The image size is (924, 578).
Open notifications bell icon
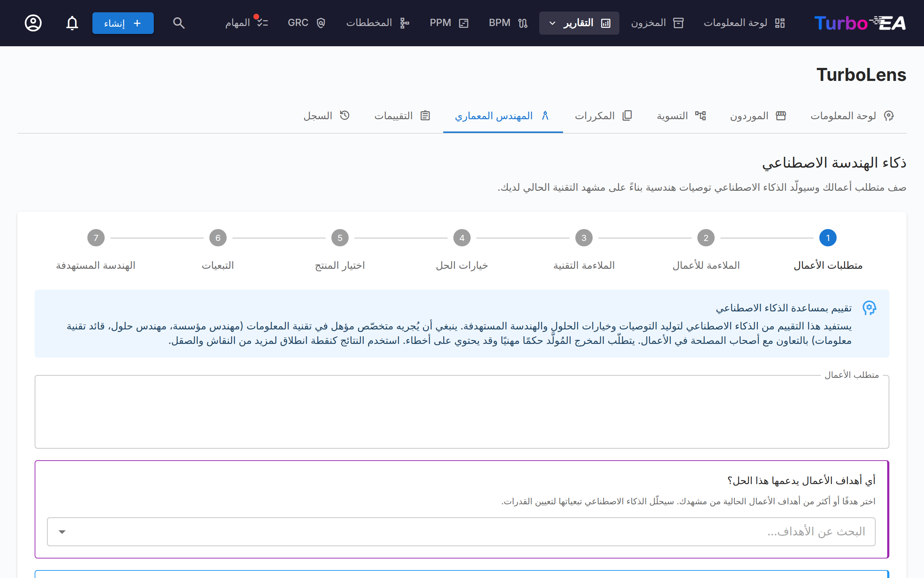pos(72,23)
